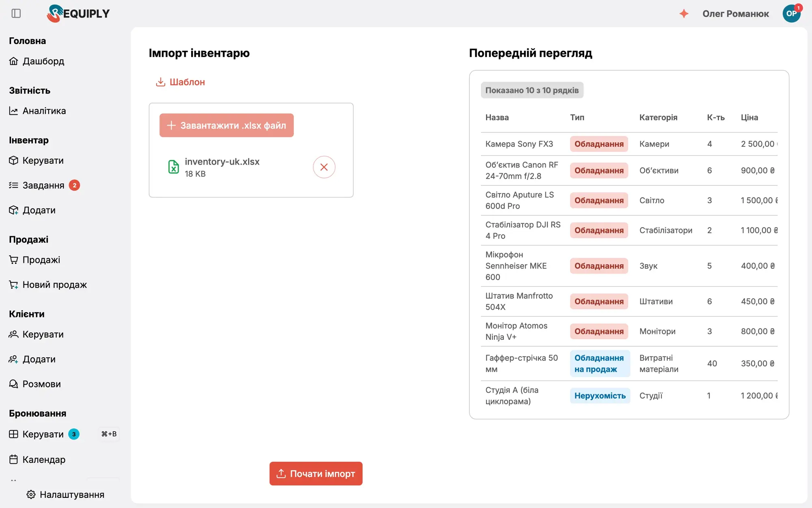Click the Новий продаж cart-plus icon

click(x=14, y=284)
